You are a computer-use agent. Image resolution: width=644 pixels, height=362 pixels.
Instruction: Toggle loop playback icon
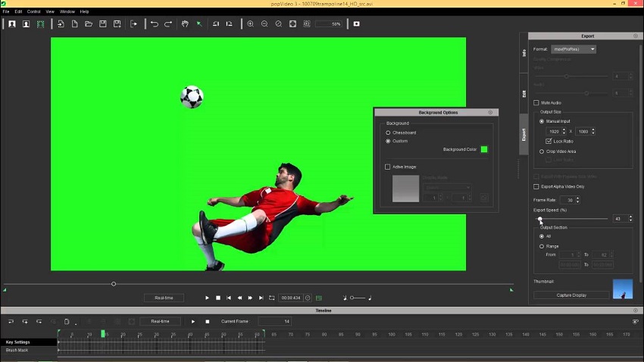pyautogui.click(x=271, y=298)
